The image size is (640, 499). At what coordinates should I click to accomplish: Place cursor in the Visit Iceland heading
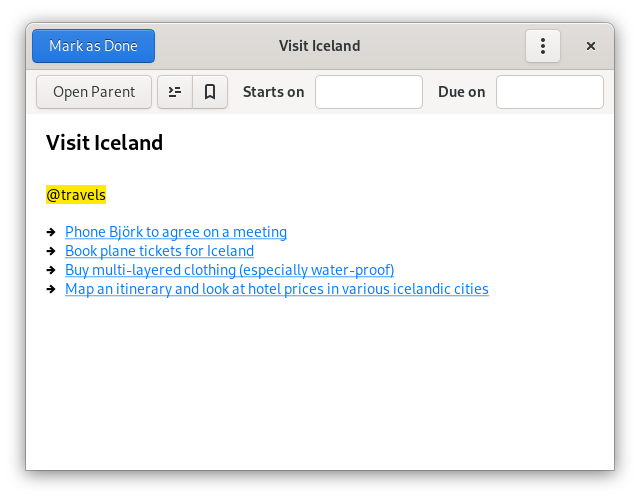[x=104, y=143]
